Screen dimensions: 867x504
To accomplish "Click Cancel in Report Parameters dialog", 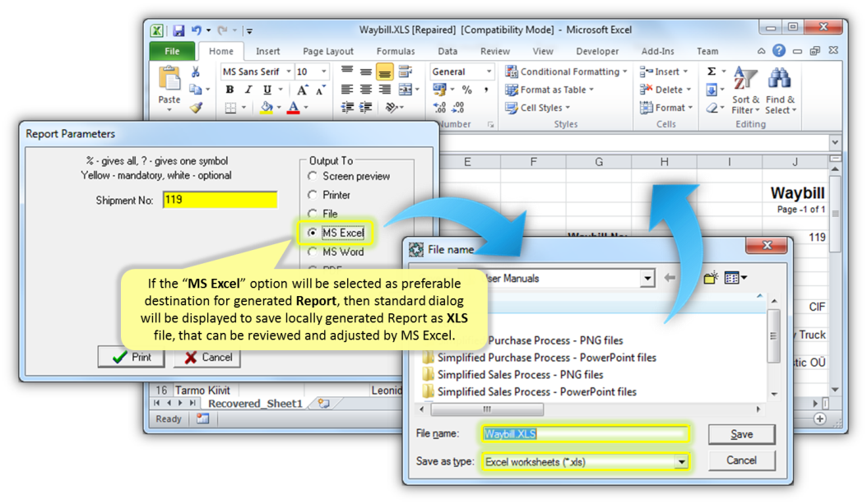I will coord(207,357).
